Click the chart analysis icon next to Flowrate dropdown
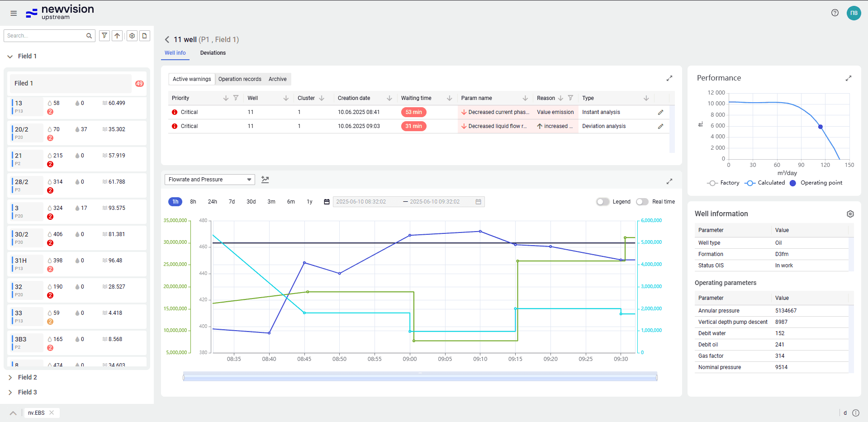Viewport: 868px width, 422px height. [265, 180]
